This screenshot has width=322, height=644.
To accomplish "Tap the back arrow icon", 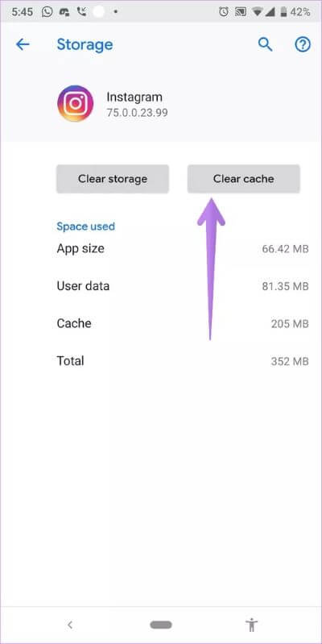I will click(x=23, y=44).
